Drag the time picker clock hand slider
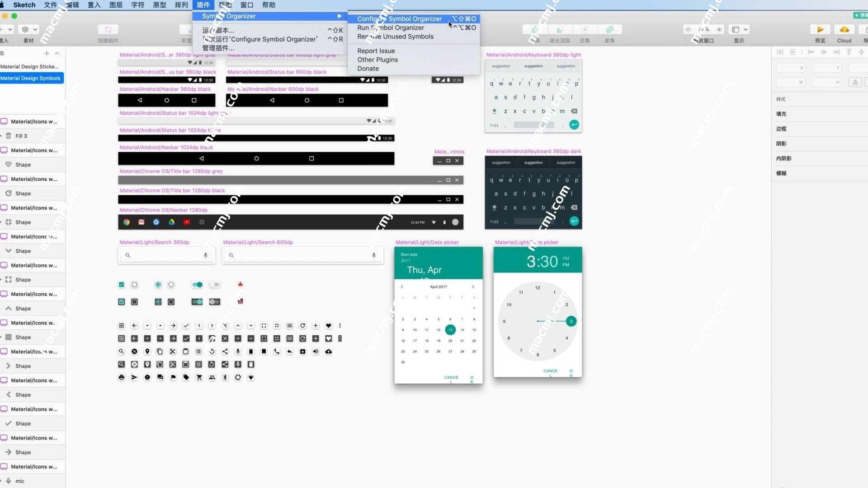868x488 pixels. point(571,321)
